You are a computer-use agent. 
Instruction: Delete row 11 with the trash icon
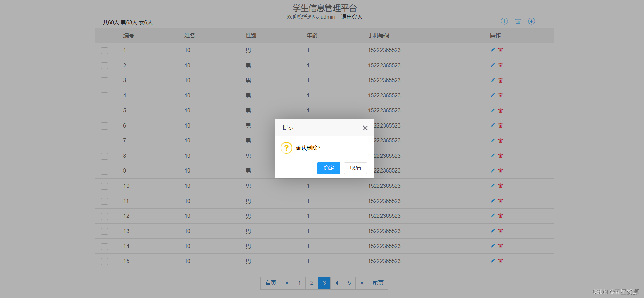(x=501, y=201)
